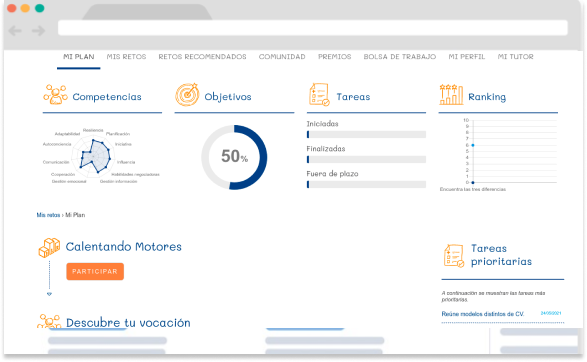Follow the Mis retos breadcrumb link
Screen dimensions: 587x362
[x=48, y=215]
